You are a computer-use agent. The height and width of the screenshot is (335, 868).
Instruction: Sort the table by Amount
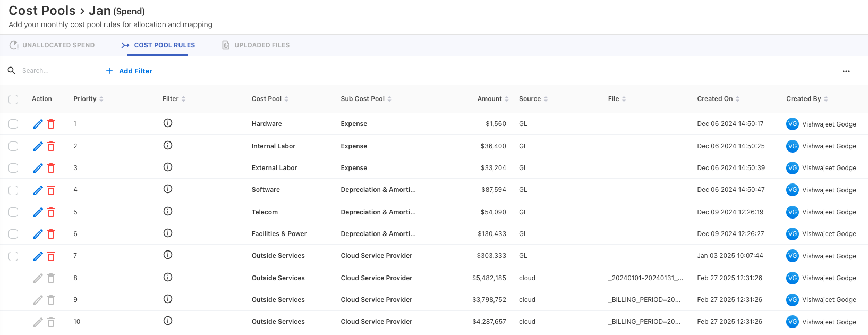[492, 99]
